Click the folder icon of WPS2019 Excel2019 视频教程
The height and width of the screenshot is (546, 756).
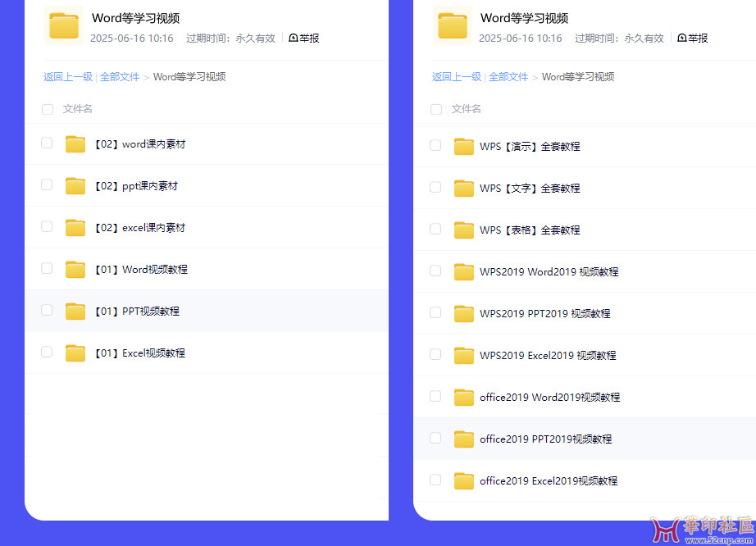tap(464, 356)
